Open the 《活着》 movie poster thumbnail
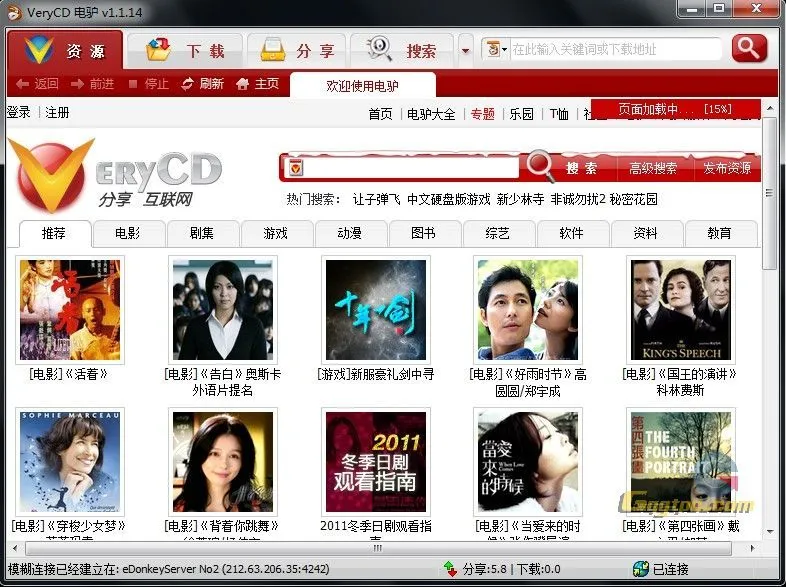The height and width of the screenshot is (587, 786). [70, 310]
